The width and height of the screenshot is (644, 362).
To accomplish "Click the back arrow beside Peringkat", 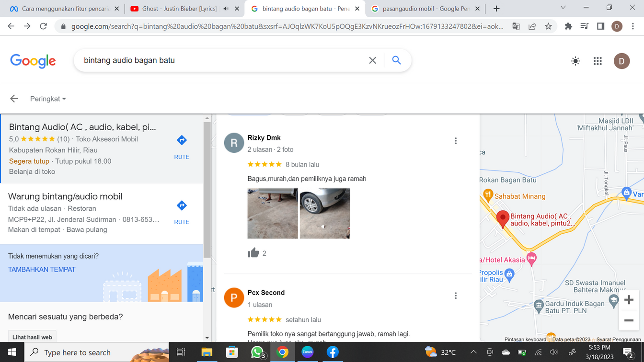I will (x=14, y=99).
